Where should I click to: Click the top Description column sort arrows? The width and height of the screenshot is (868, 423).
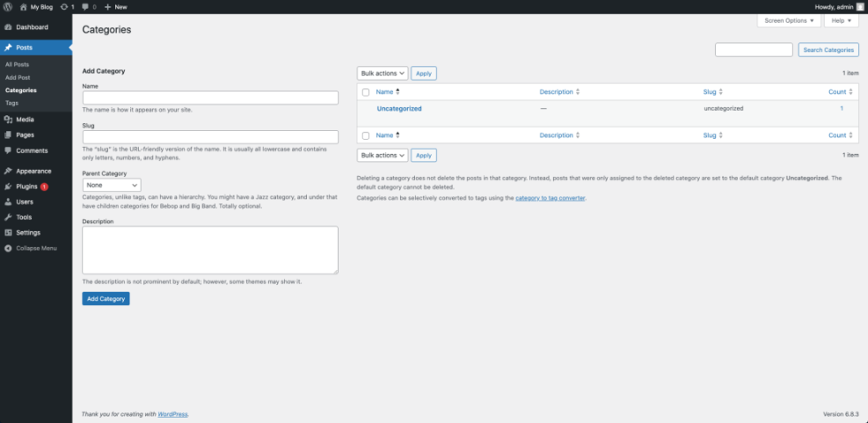click(x=578, y=92)
